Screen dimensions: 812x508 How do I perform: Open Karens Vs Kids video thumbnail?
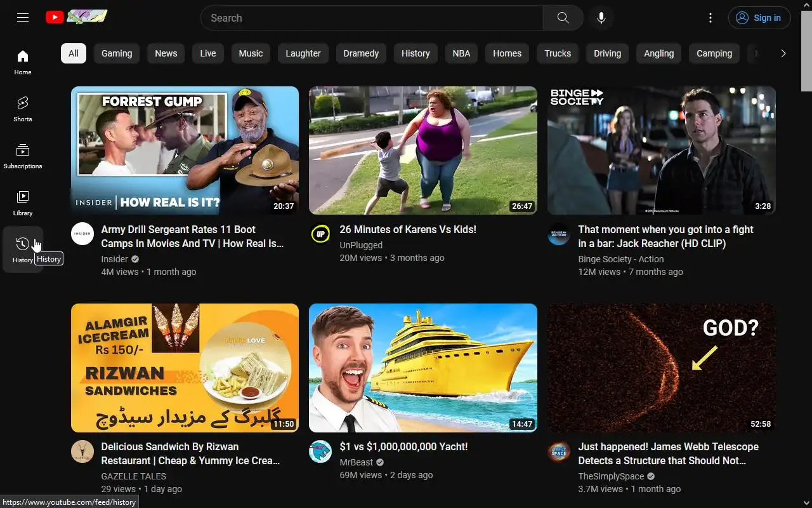(x=423, y=150)
